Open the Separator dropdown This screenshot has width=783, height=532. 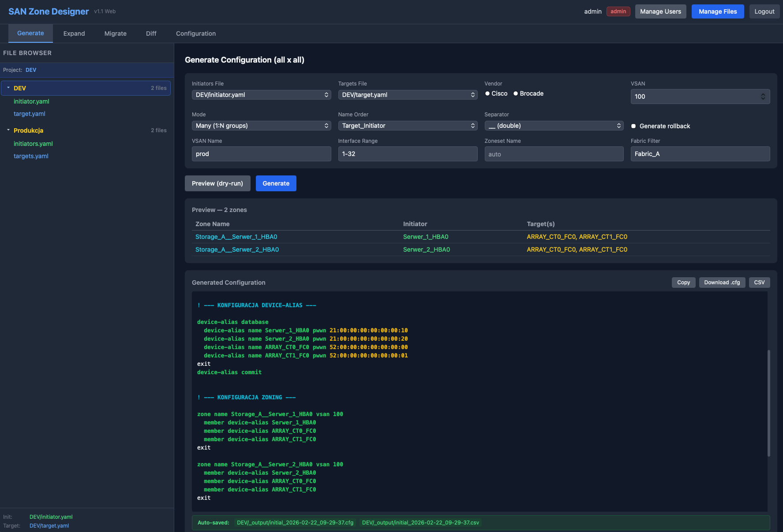pos(554,126)
